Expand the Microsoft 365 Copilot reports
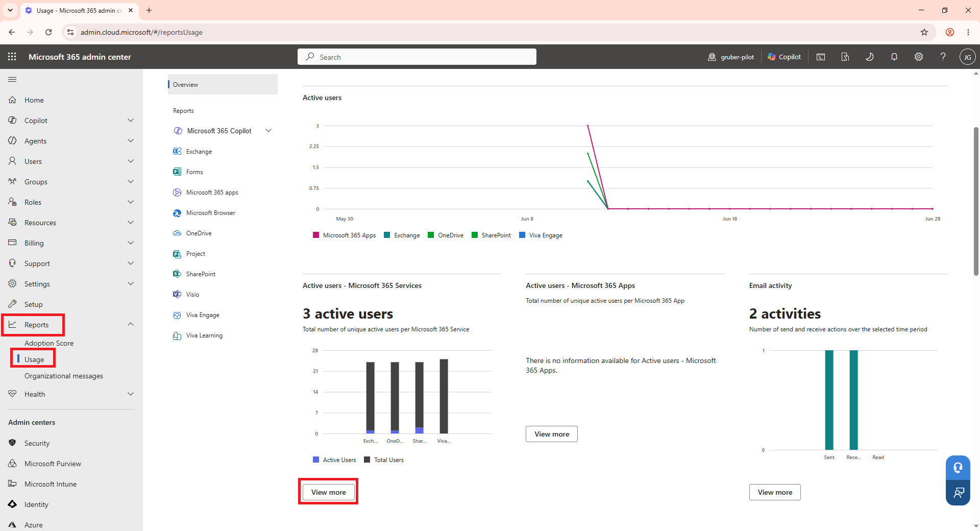The width and height of the screenshot is (980, 531). [x=268, y=131]
